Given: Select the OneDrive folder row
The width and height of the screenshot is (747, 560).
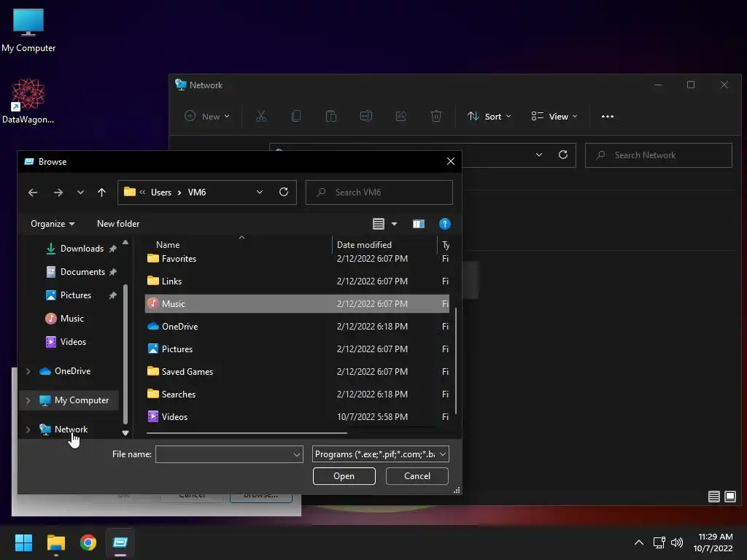Looking at the screenshot, I should pos(297,327).
